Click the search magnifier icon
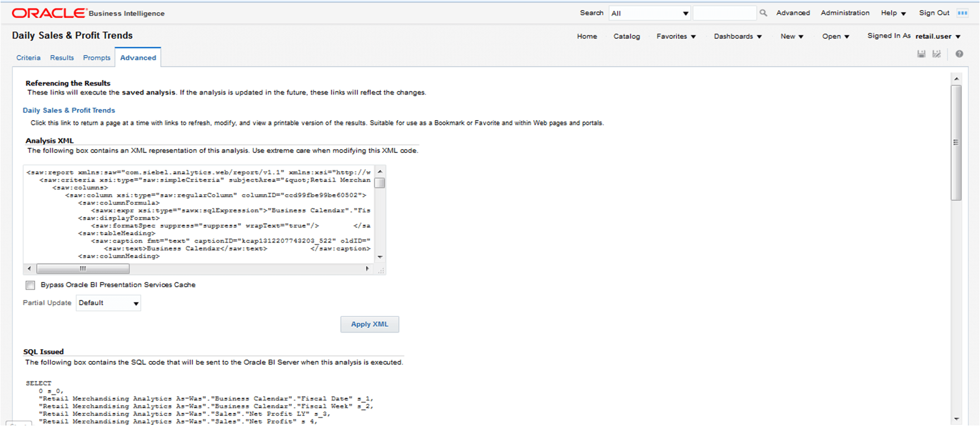This screenshot has width=980, height=426. click(x=763, y=13)
